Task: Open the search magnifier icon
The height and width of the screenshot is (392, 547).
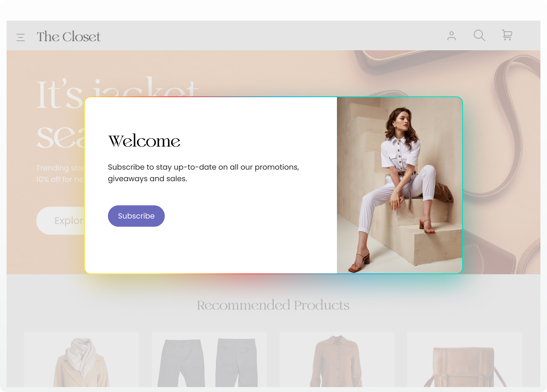Action: click(x=479, y=35)
